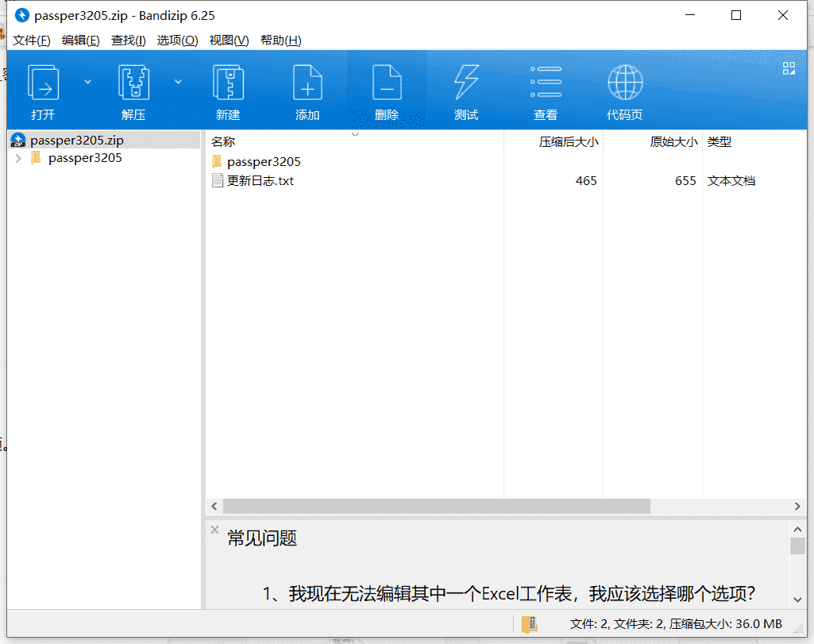Minimize the Bandizip window
This screenshot has height=644, width=814.
690,16
